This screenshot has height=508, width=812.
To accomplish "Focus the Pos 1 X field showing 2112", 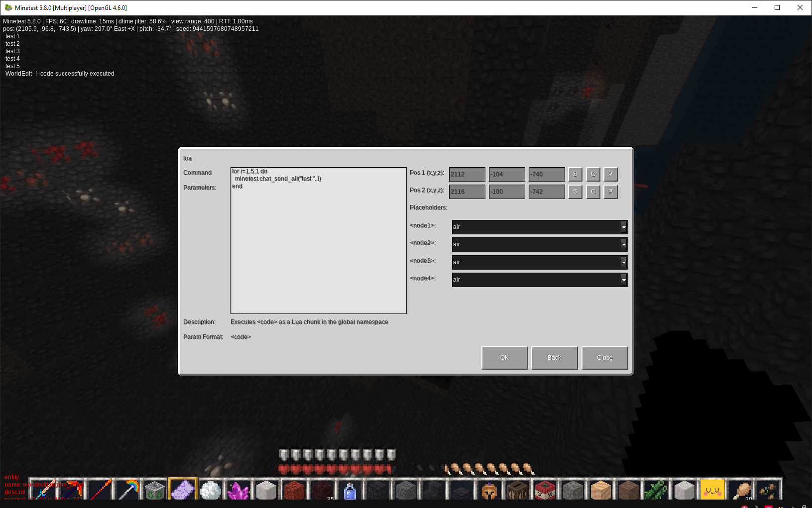I will 467,174.
